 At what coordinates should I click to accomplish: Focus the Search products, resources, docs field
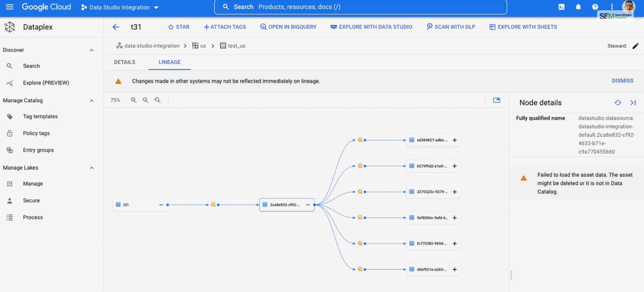point(360,7)
